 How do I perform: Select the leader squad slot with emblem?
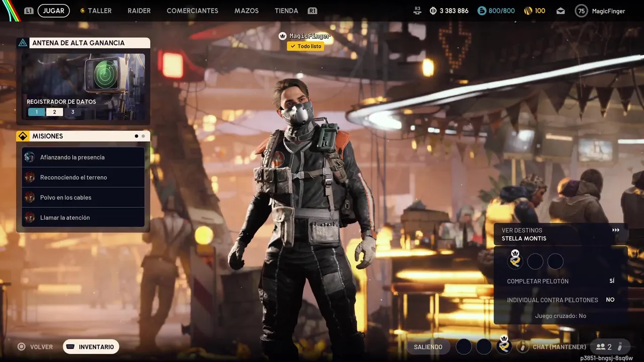[x=515, y=261]
